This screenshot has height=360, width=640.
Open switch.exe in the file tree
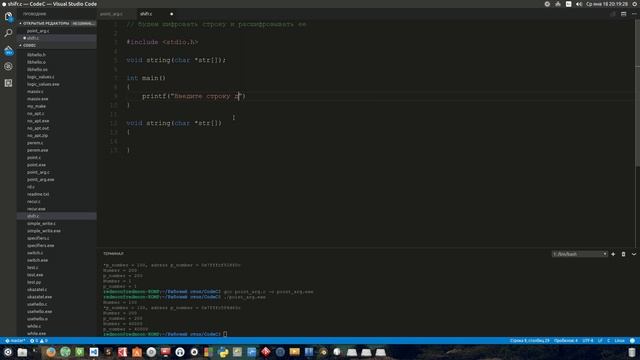click(38, 260)
